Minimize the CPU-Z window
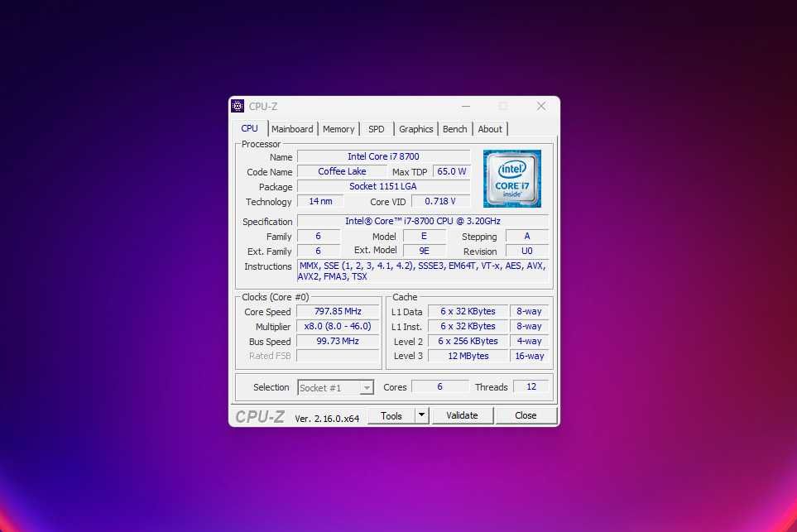 (x=466, y=106)
